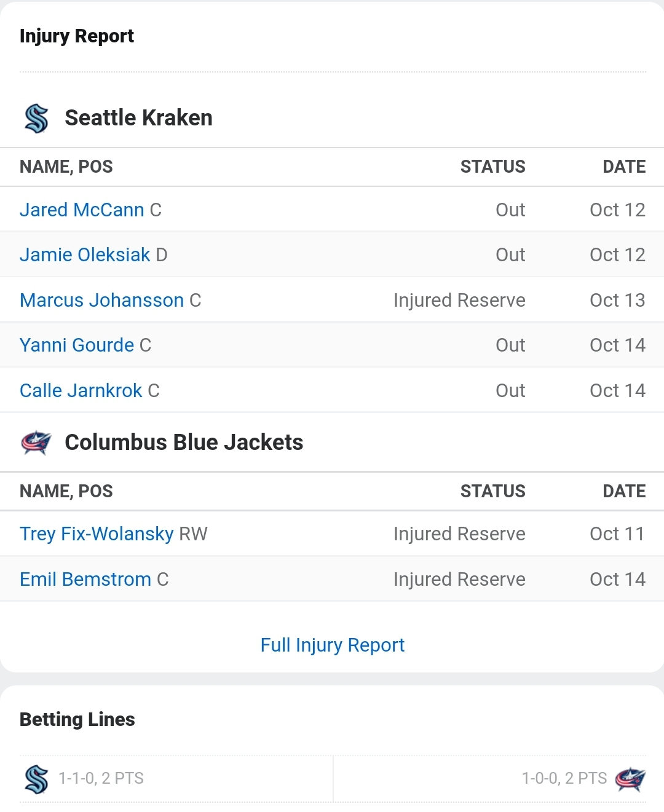Select the Marcus Johansson link
The width and height of the screenshot is (664, 812).
click(101, 300)
